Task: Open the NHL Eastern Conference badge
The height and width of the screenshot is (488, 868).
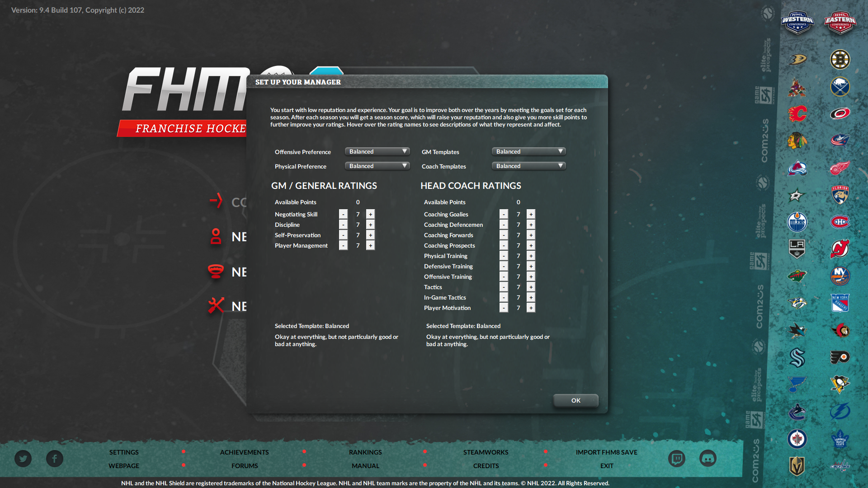Action: (x=840, y=23)
